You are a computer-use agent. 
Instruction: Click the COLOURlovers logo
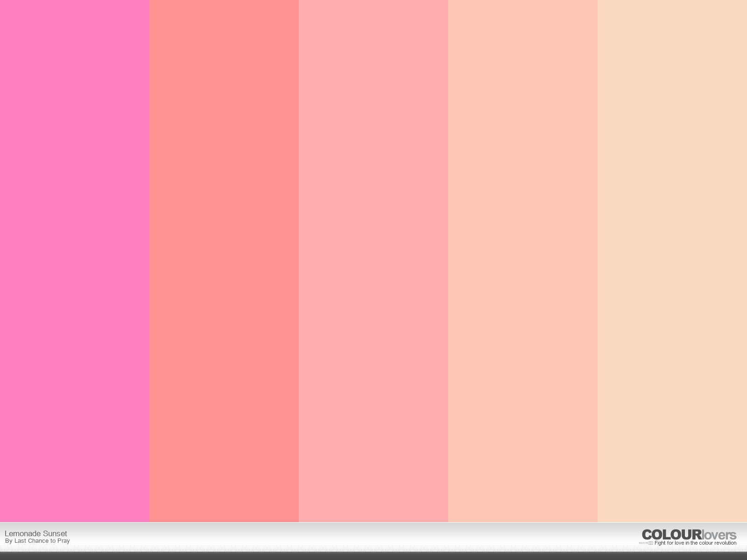tap(689, 535)
